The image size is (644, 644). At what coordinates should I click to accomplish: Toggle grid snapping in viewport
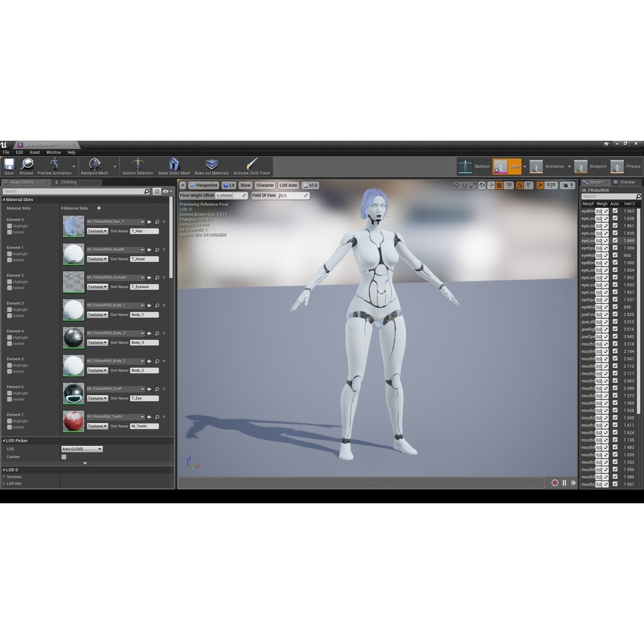[x=500, y=185]
